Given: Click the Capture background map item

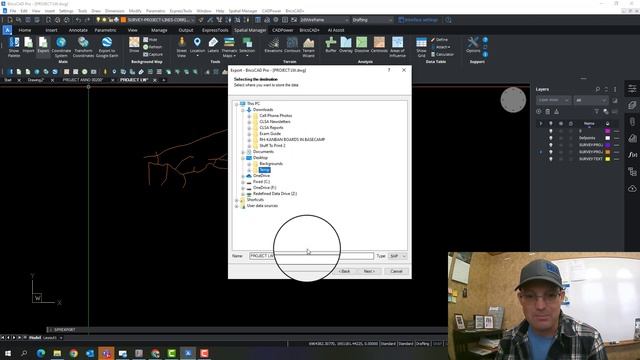Looking at the screenshot, I should coord(153,54).
